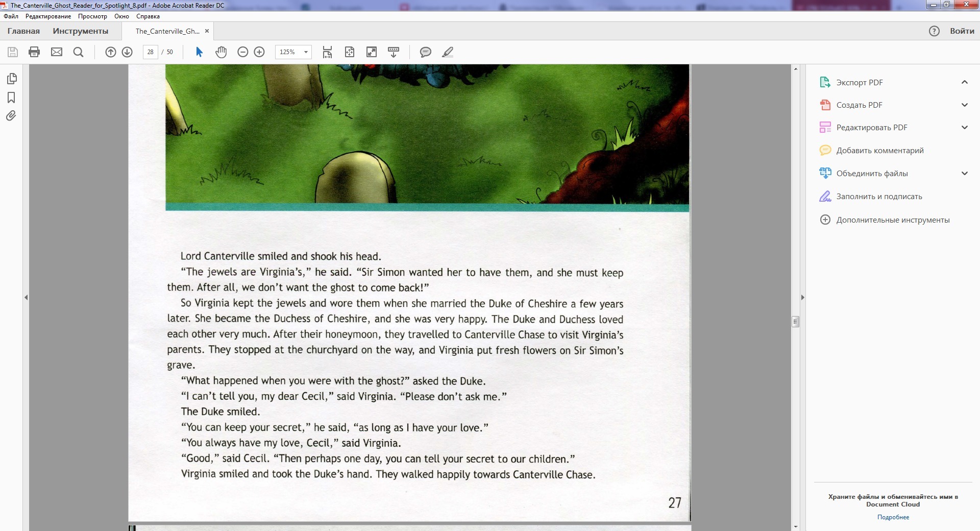The height and width of the screenshot is (531, 980).
Task: Click Экспорт PDF tool label
Action: tap(860, 83)
